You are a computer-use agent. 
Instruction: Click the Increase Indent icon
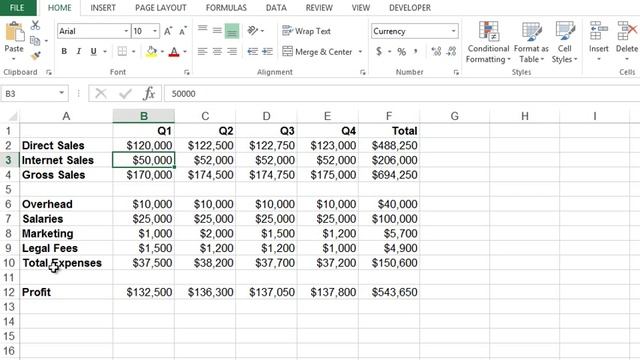[x=267, y=52]
